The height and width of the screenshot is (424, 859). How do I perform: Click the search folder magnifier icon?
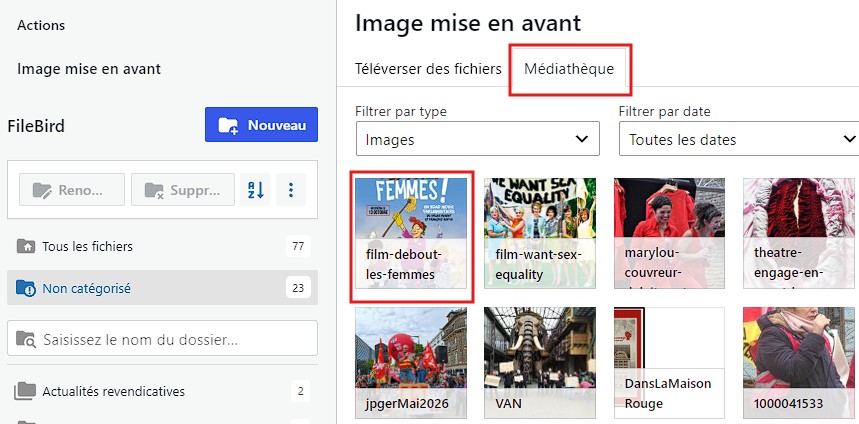pyautogui.click(x=26, y=339)
